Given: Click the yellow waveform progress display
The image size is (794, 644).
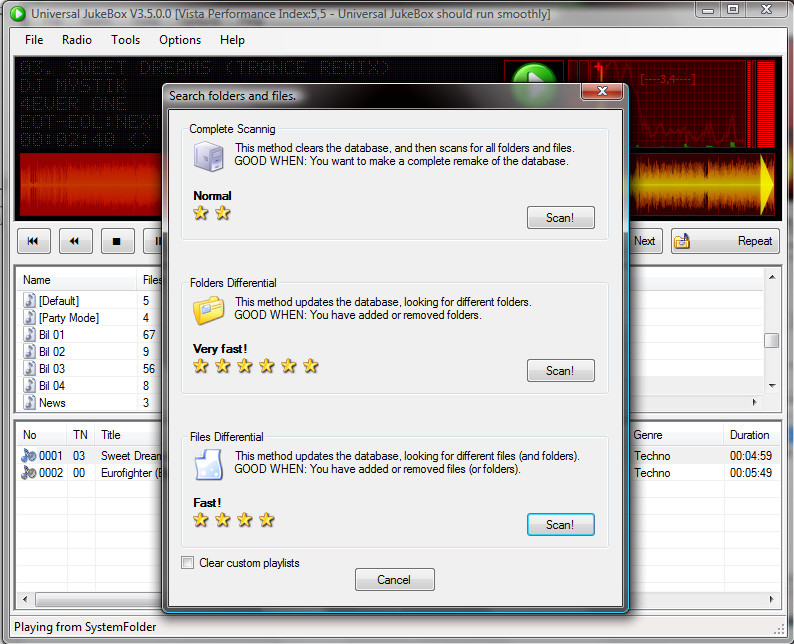Looking at the screenshot, I should coord(701,183).
